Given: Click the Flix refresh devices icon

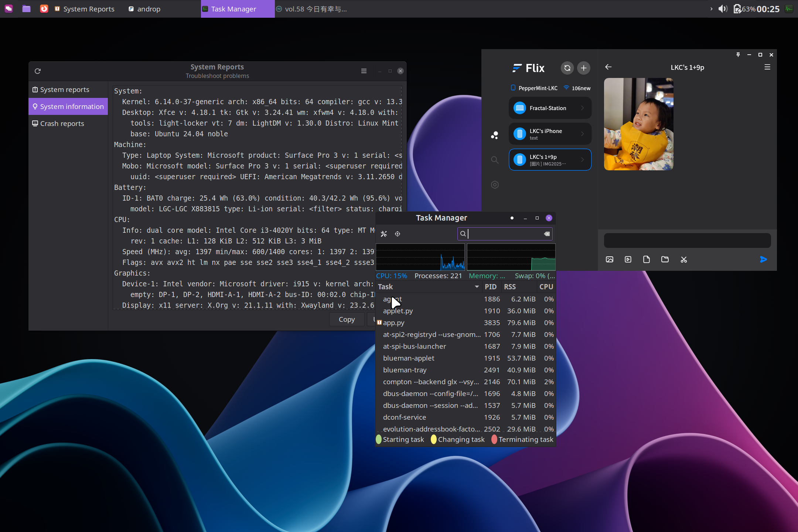Looking at the screenshot, I should (567, 68).
